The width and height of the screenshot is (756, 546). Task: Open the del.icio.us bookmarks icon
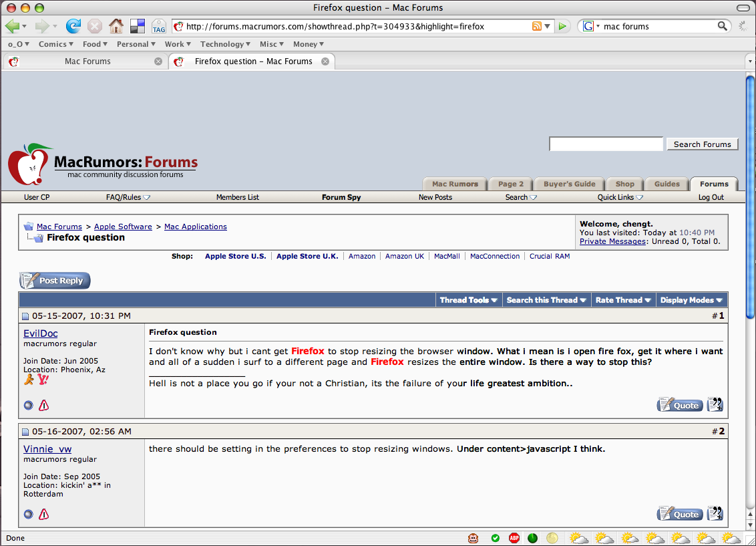click(138, 26)
